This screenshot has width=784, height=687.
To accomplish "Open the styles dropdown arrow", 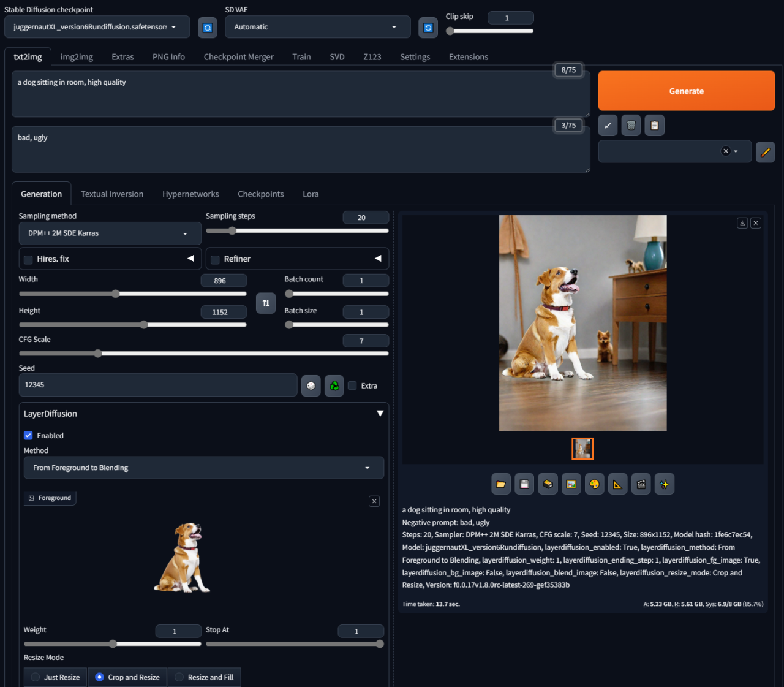I will pos(736,151).
